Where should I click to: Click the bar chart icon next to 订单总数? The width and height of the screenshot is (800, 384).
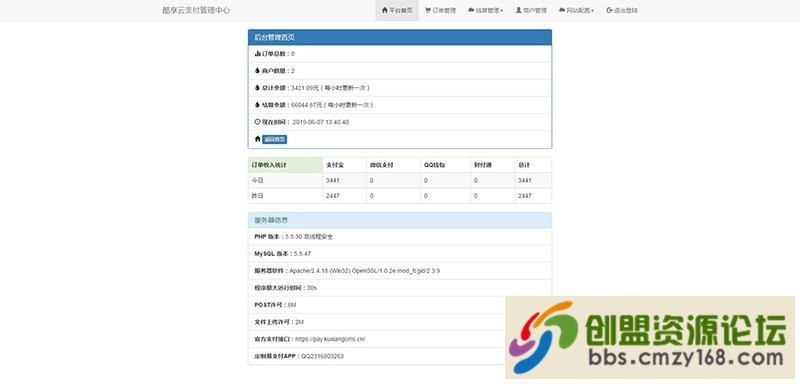(x=258, y=54)
